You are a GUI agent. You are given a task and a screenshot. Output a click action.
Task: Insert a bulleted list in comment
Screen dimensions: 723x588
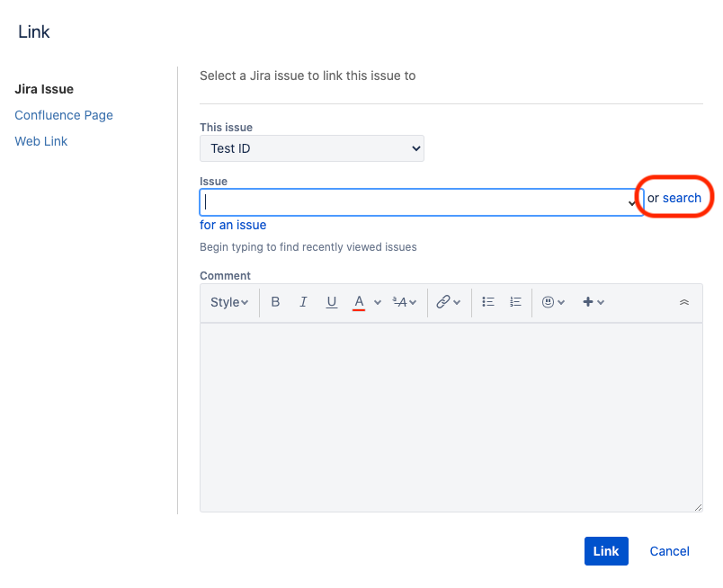[488, 302]
